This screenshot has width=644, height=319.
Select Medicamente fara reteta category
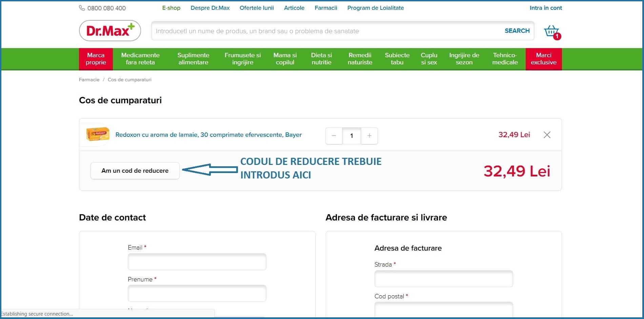pos(140,59)
